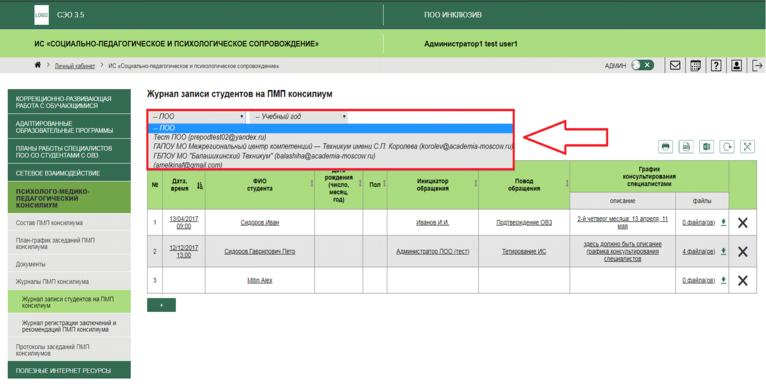Open Протоколы заседаний ПМП консилиумов
This screenshot has width=766, height=384.
pyautogui.click(x=69, y=349)
